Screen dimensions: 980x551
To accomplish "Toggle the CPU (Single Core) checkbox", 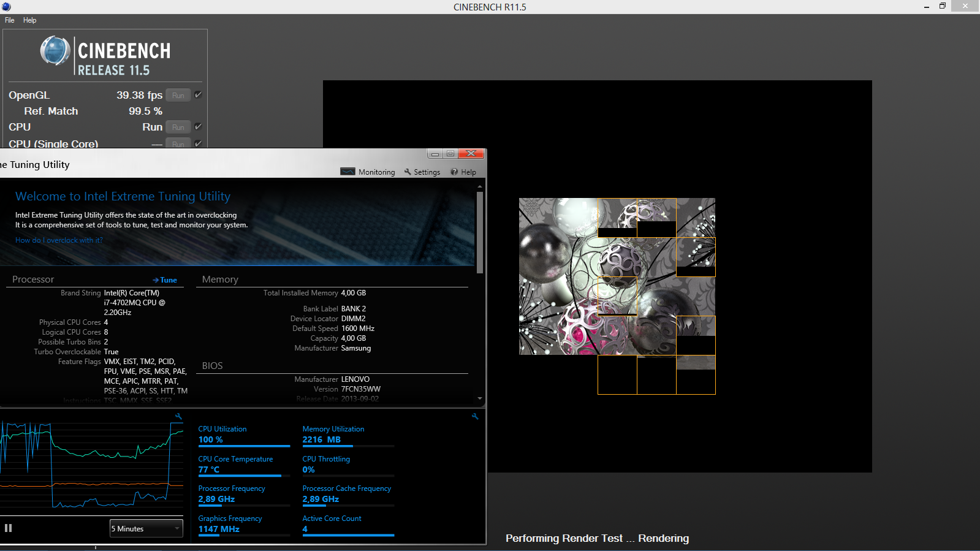I will pos(198,143).
